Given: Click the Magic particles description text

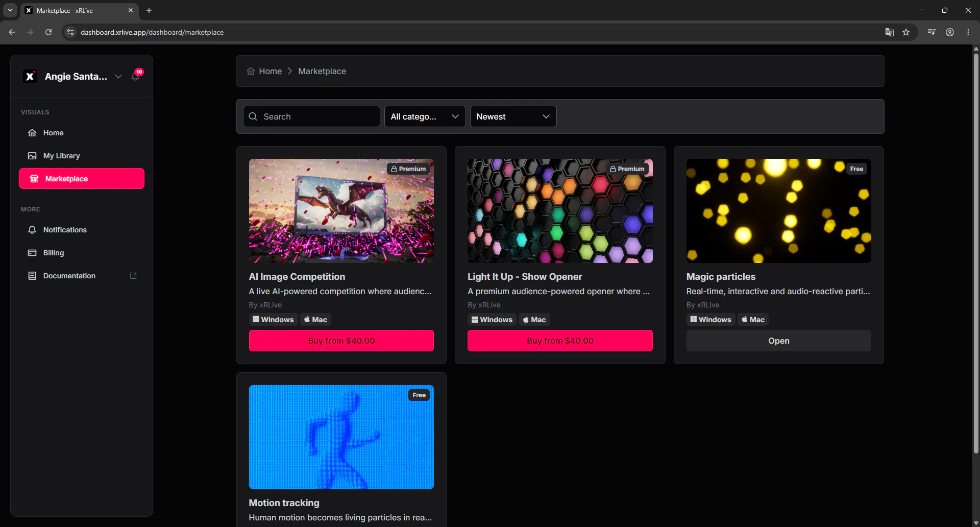Looking at the screenshot, I should (778, 291).
